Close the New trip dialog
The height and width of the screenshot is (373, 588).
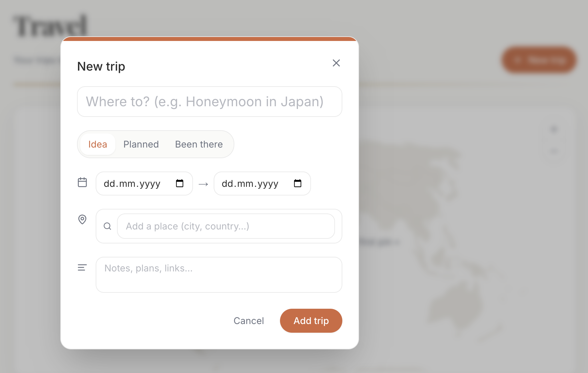[336, 63]
